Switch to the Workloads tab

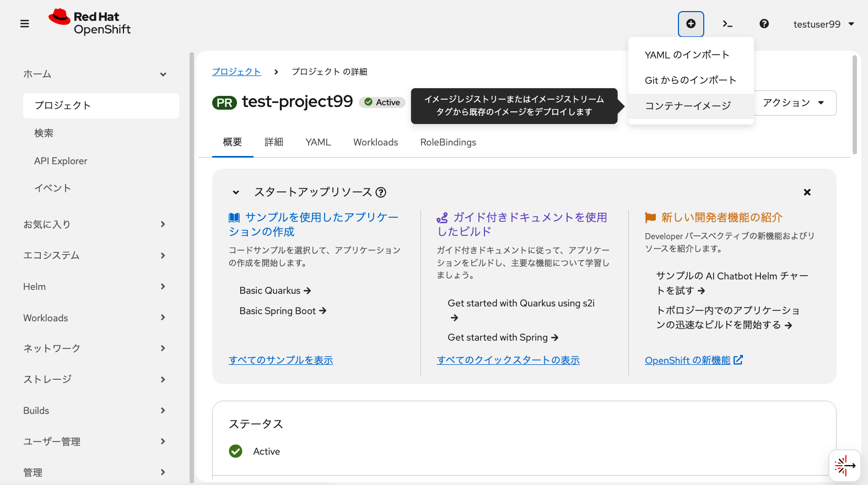(x=375, y=142)
